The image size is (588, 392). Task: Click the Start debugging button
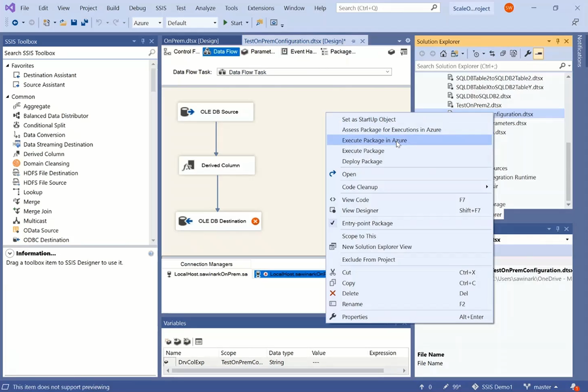pyautogui.click(x=232, y=23)
